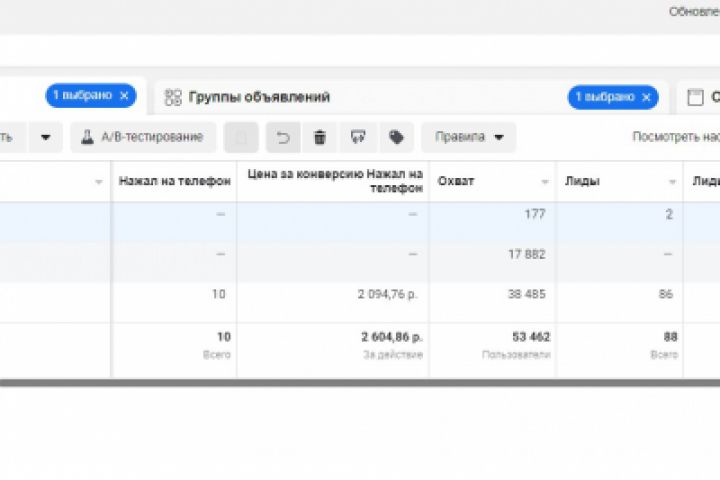The width and height of the screenshot is (720, 480).
Task: Open the Лиды column sort menu
Action: 673,182
